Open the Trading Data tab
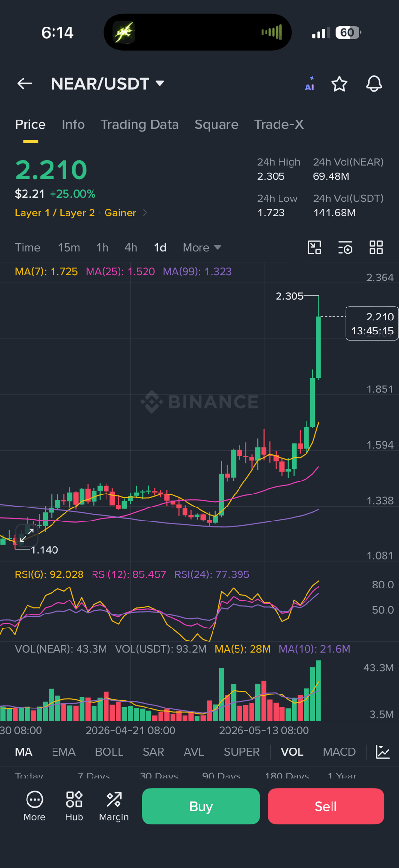The height and width of the screenshot is (868, 399). tap(140, 124)
